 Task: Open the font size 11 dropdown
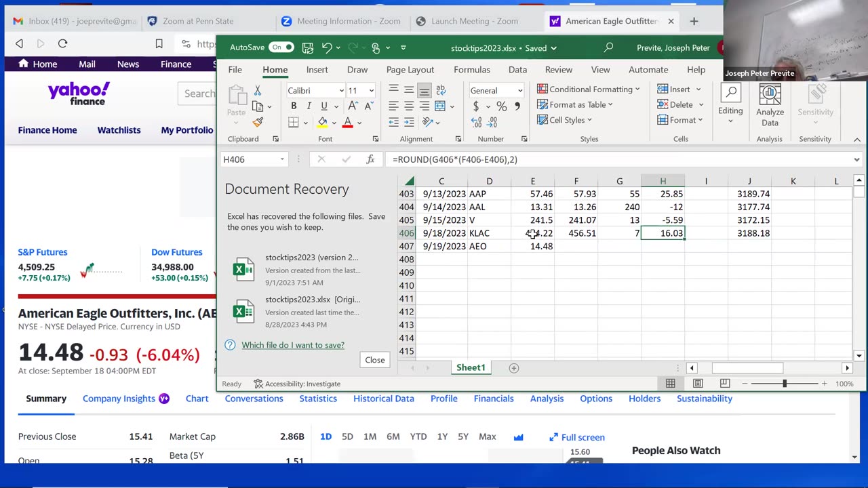371,91
